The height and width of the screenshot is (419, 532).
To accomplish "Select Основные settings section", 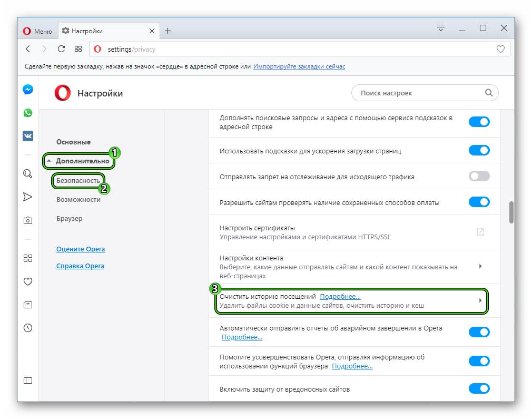I will (x=73, y=142).
